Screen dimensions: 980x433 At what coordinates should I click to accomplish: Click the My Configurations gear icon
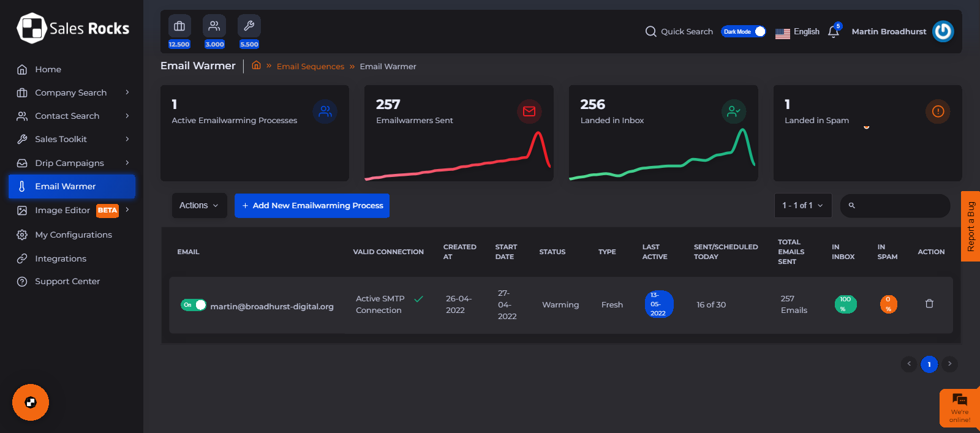point(22,235)
